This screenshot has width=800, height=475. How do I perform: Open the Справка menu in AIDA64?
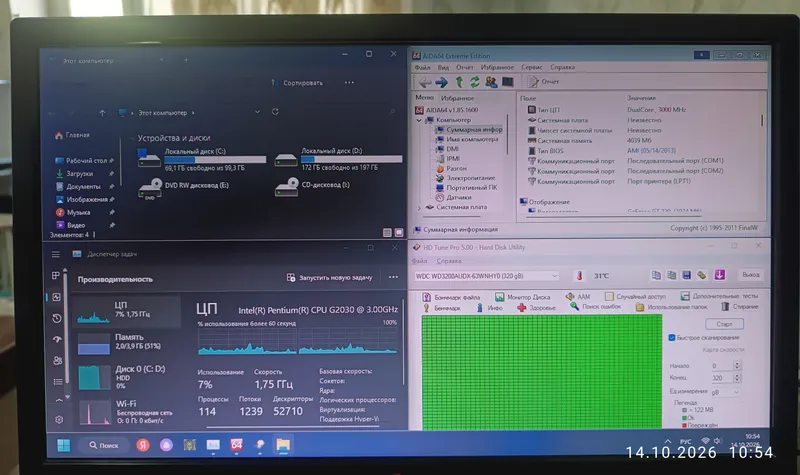click(562, 67)
